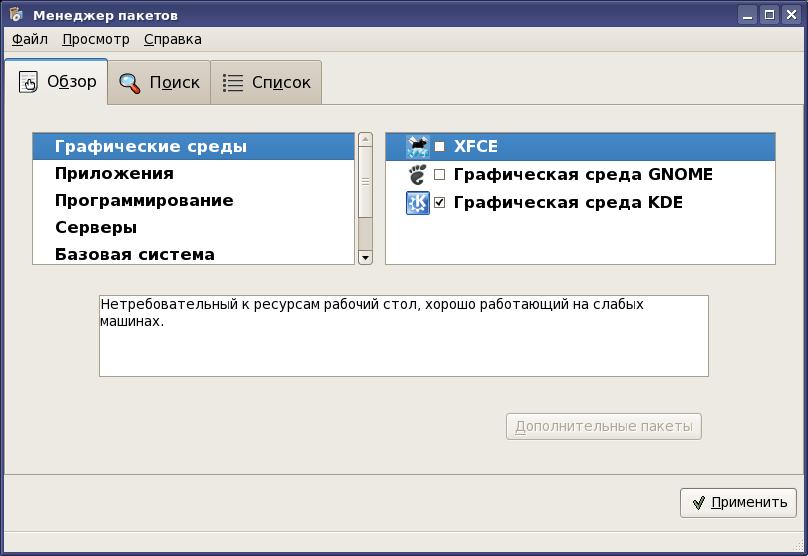Close the Менеджер пакетов window
Screen dimensions: 808x556
click(x=791, y=15)
